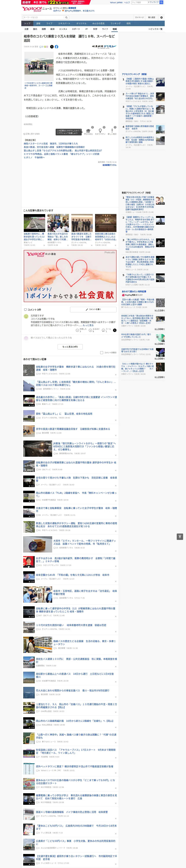
Task: Dismiss the 安部日鋼工業元会長 article card
Action: pyautogui.click(x=115, y=245)
